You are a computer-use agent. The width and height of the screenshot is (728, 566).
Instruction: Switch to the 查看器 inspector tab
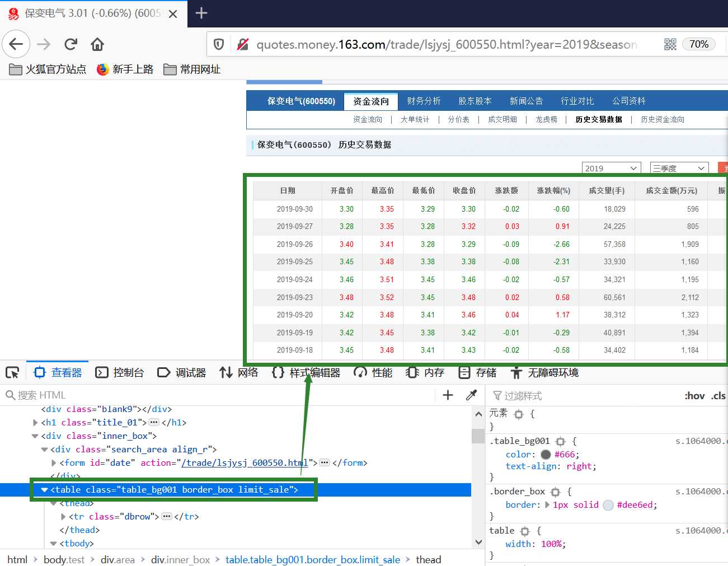click(x=58, y=372)
